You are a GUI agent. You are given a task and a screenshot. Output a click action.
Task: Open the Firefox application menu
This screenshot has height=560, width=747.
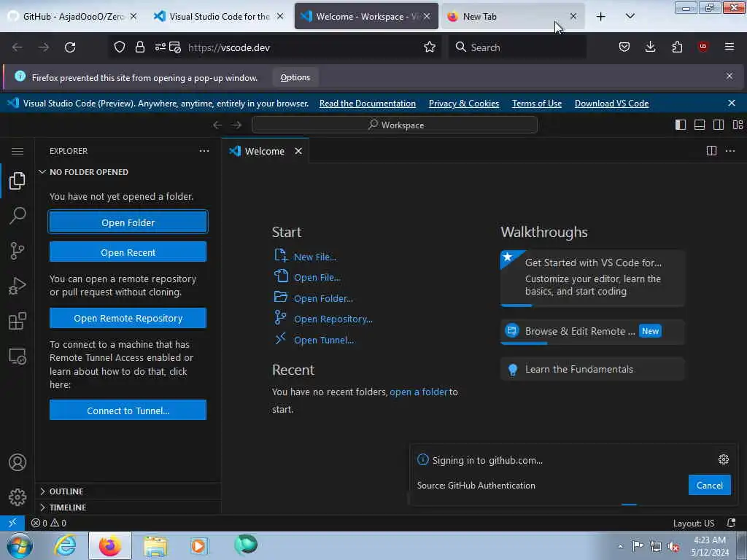click(729, 47)
